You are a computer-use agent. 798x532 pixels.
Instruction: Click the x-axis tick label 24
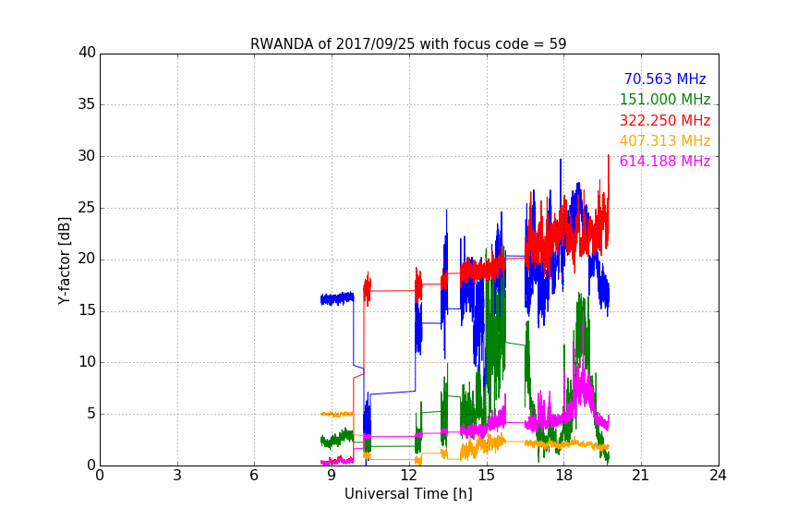(x=718, y=476)
